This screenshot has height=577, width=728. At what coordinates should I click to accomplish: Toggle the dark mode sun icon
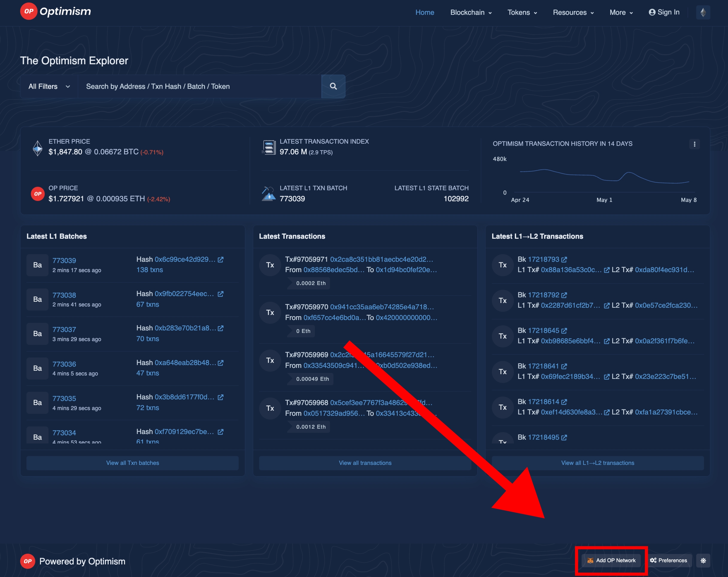[703, 561]
